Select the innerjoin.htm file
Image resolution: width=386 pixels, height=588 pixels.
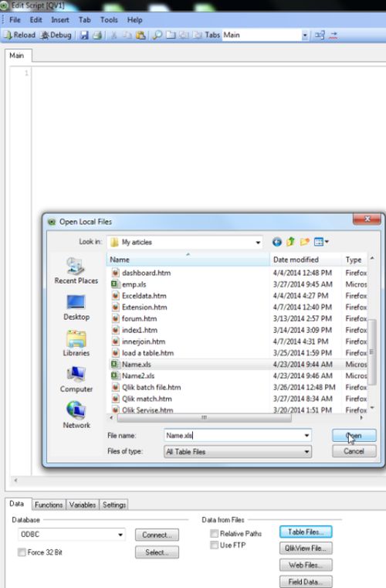point(144,342)
